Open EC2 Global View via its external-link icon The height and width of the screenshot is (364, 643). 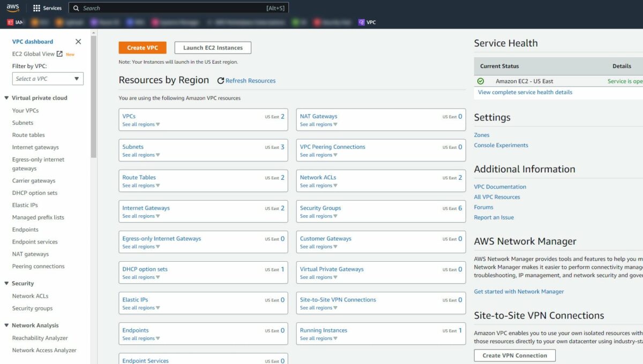coord(59,54)
